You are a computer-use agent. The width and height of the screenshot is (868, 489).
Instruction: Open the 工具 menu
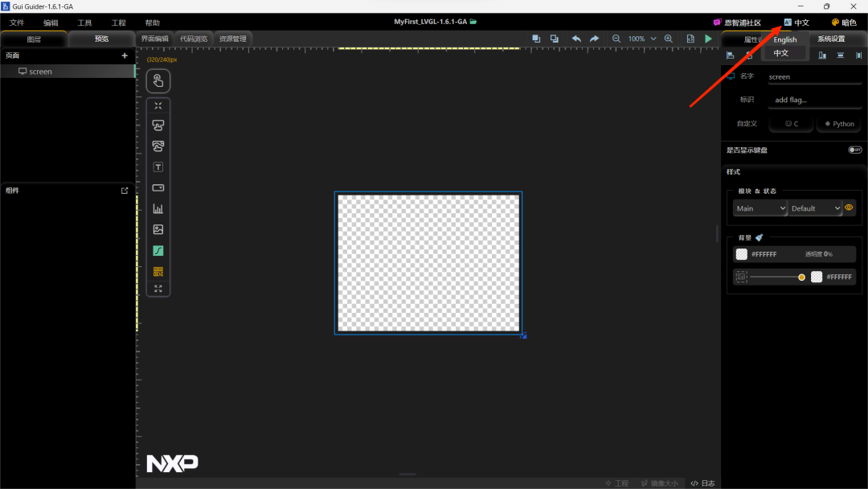84,23
